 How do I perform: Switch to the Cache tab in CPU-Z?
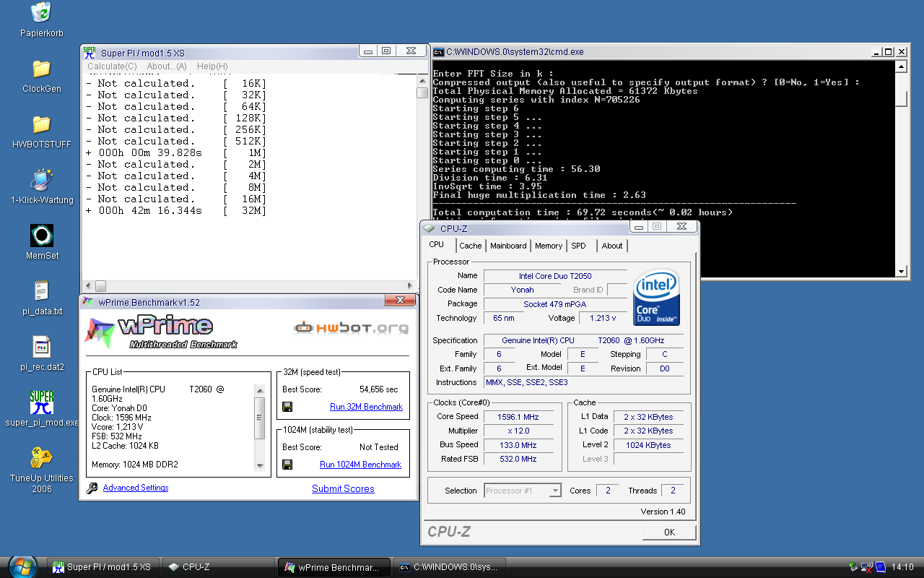(470, 246)
